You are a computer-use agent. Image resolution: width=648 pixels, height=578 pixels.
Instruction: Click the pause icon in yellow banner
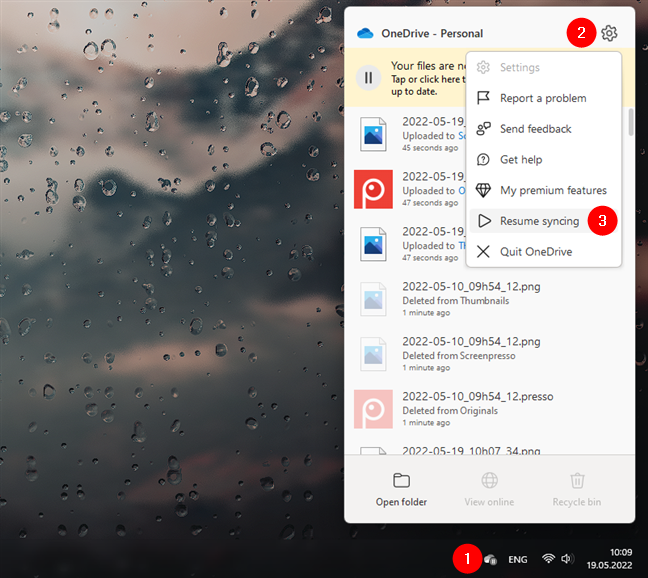[368, 78]
